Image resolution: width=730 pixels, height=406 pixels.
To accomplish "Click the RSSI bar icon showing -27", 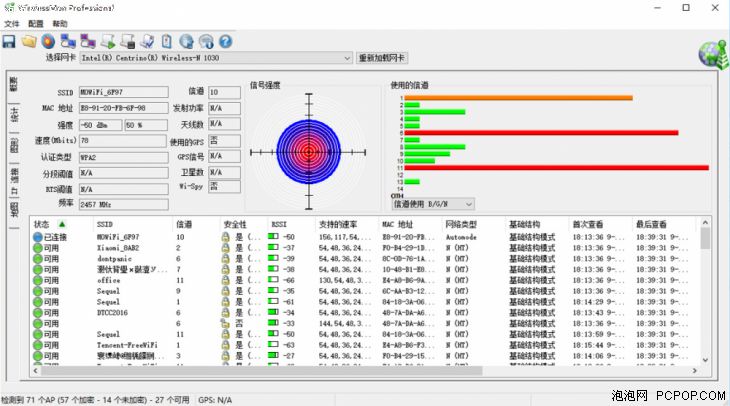I will click(x=273, y=356).
